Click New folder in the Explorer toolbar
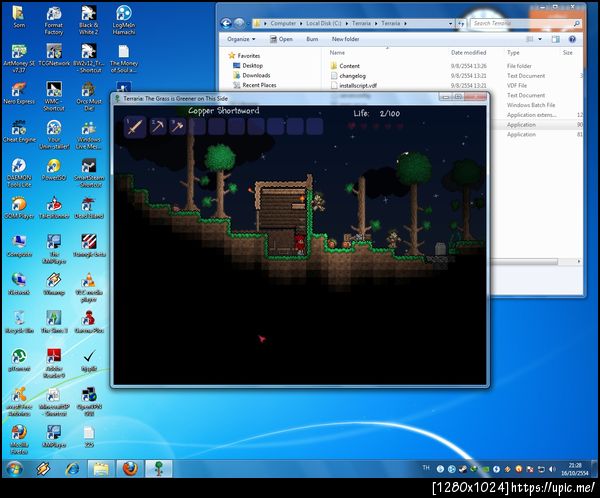Viewport: 600px width, 498px height. coord(345,39)
